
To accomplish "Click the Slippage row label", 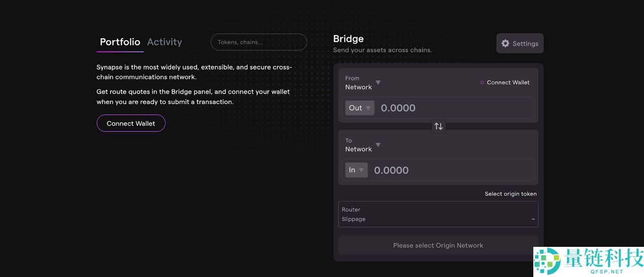I will coord(354,219).
